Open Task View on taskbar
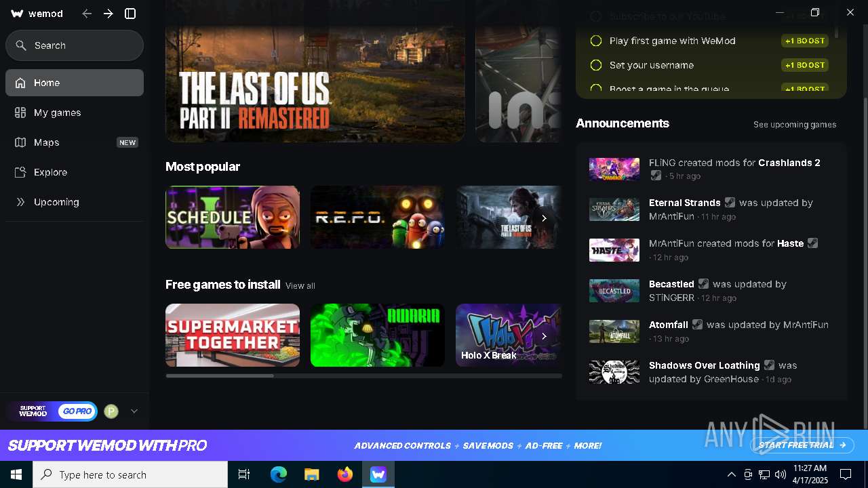This screenshot has height=488, width=868. [244, 474]
